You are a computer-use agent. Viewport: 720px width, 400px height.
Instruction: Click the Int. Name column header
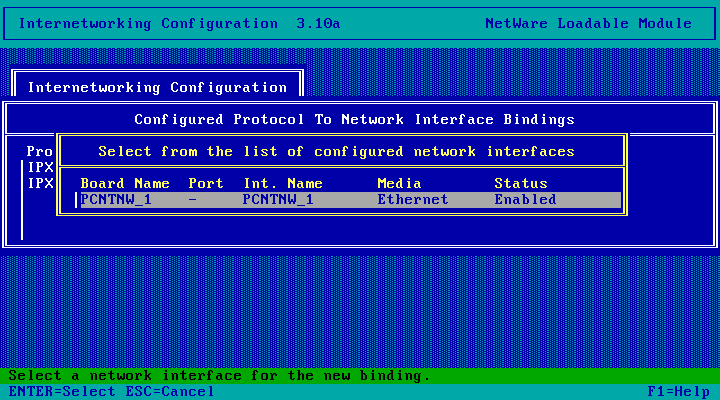[283, 184]
